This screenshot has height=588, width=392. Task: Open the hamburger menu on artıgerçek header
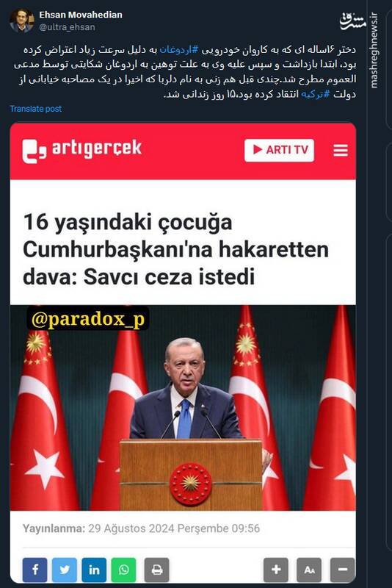coord(341,151)
